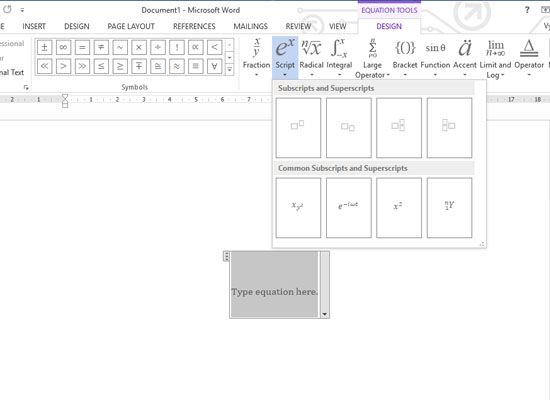Insert the x squared preset

[x=399, y=208]
